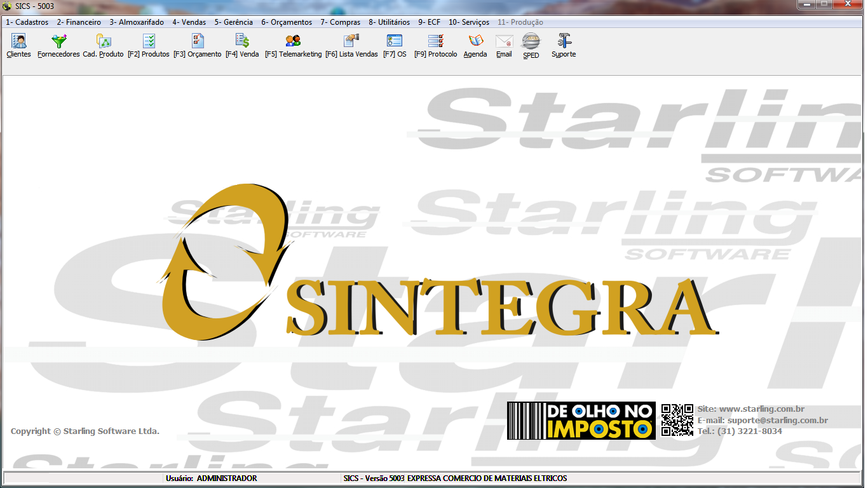Viewport: 868px width, 488px height.
Task: Click the Tel.: (31) 3221-8034 text
Action: click(x=740, y=431)
